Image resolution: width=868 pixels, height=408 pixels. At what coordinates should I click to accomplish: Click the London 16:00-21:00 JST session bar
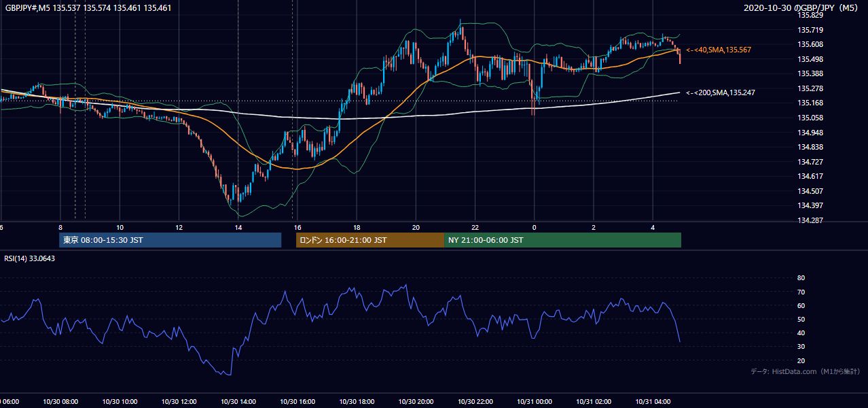pos(369,240)
